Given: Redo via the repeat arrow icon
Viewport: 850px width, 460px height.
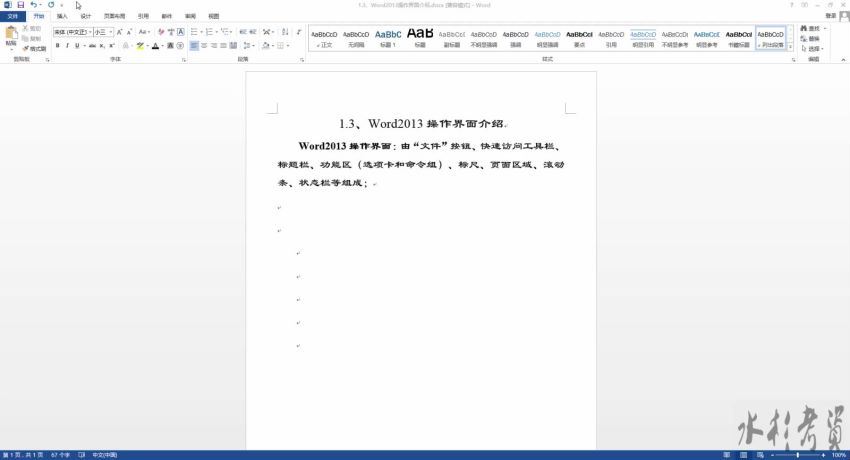Looking at the screenshot, I should click(x=51, y=5).
